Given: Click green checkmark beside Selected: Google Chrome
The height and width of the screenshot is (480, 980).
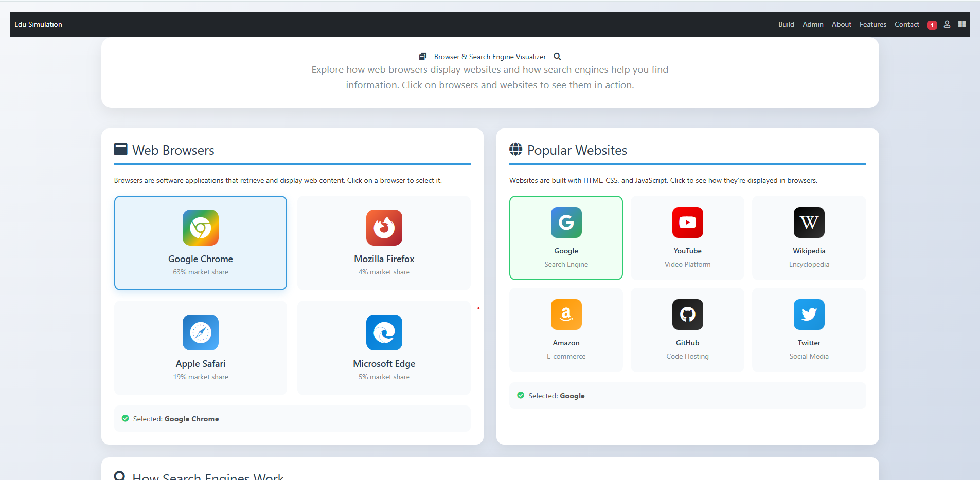Looking at the screenshot, I should coord(125,418).
